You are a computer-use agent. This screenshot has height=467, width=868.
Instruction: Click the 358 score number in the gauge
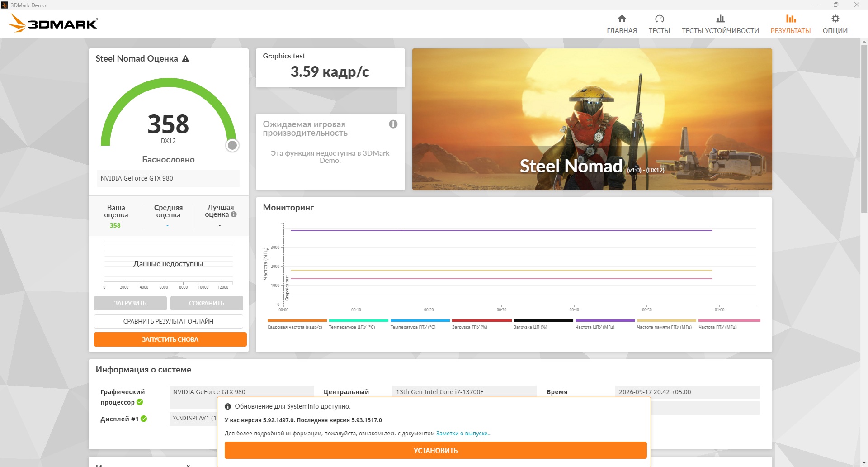point(168,124)
